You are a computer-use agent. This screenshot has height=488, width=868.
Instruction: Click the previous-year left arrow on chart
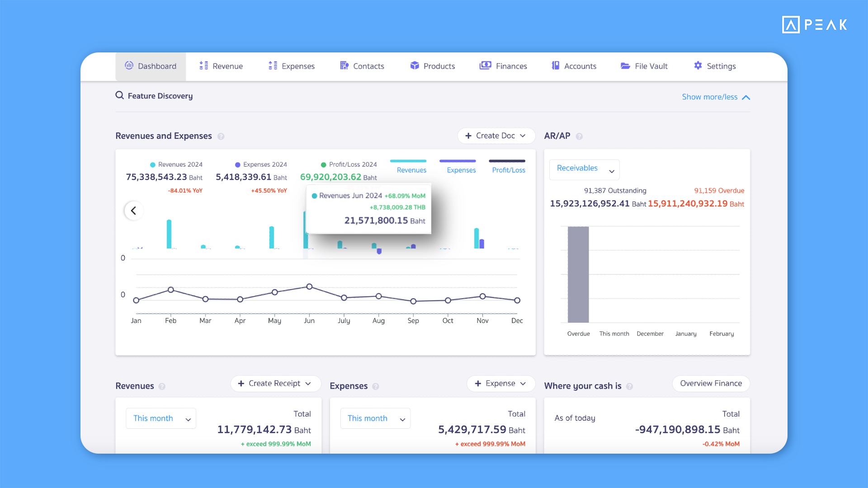coord(133,211)
